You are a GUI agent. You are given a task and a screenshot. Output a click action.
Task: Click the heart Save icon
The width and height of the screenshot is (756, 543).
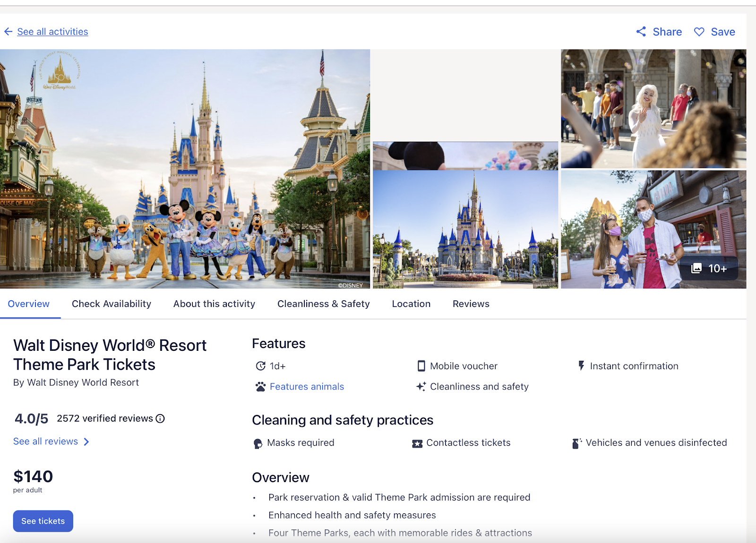click(x=699, y=32)
